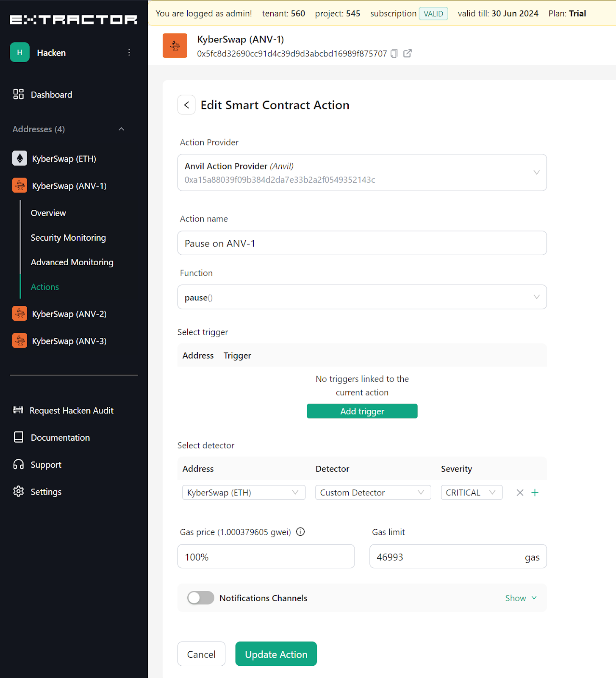Open Security Monitoring
The height and width of the screenshot is (678, 616).
[x=68, y=238]
